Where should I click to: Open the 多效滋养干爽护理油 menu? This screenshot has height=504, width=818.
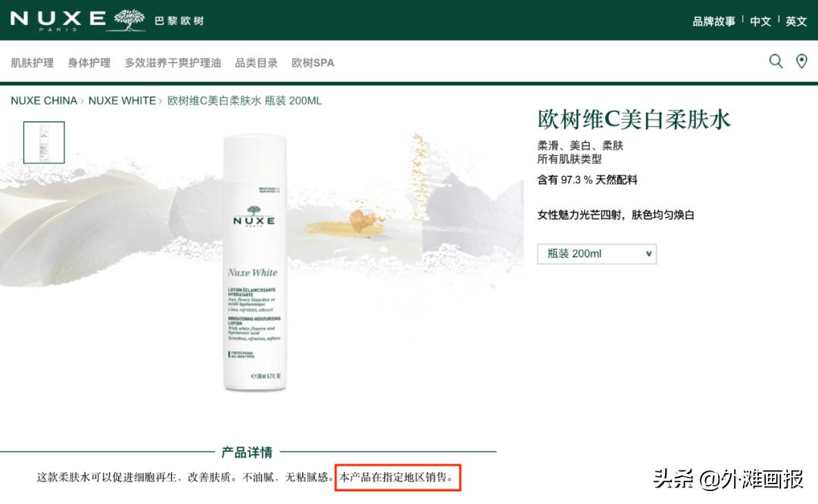[x=173, y=63]
